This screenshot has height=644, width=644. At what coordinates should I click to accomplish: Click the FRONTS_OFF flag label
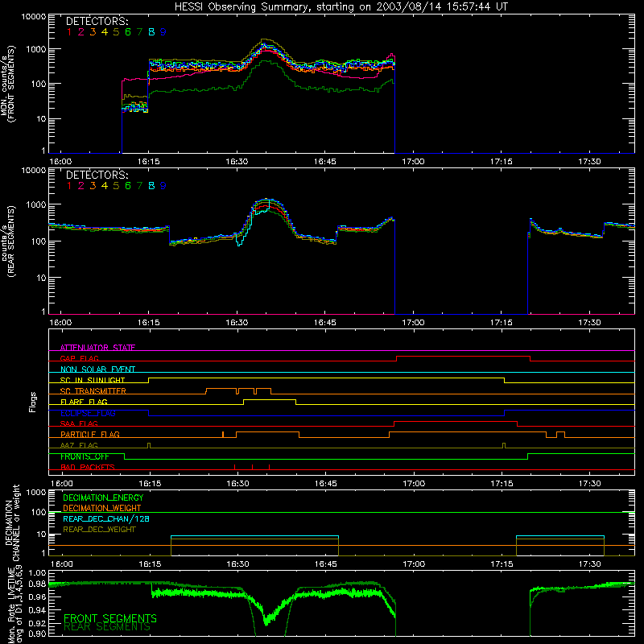tap(85, 456)
